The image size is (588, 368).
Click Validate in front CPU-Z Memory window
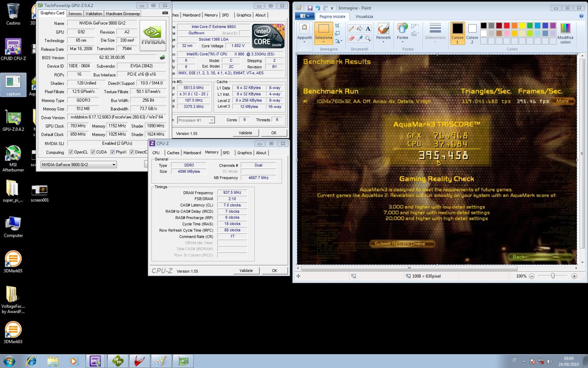[246, 270]
